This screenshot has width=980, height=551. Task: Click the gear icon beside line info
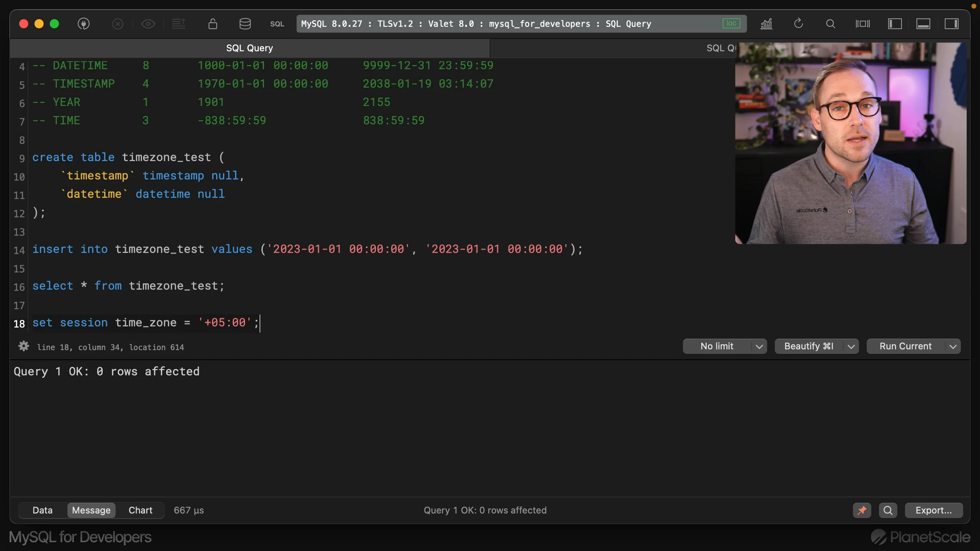pos(24,346)
